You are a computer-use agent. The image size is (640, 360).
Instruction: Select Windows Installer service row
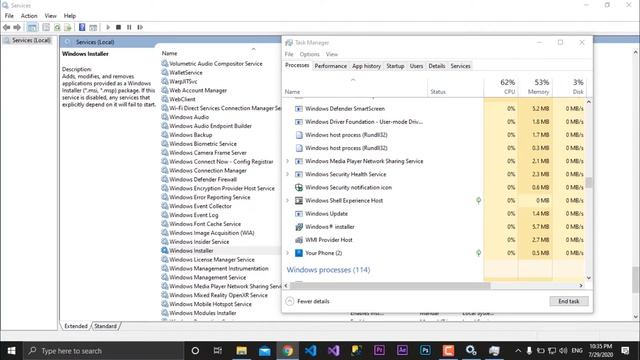pyautogui.click(x=220, y=251)
